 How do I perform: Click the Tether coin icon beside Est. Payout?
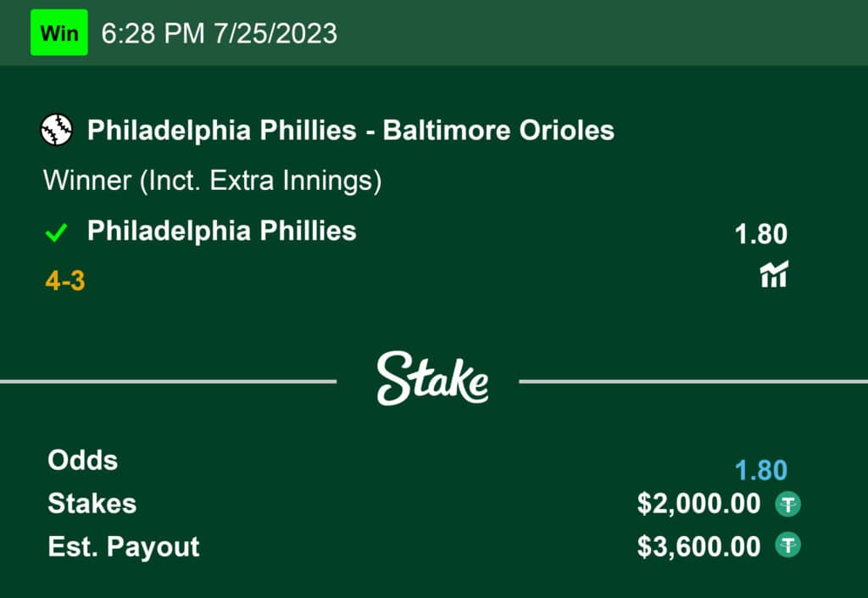click(787, 547)
